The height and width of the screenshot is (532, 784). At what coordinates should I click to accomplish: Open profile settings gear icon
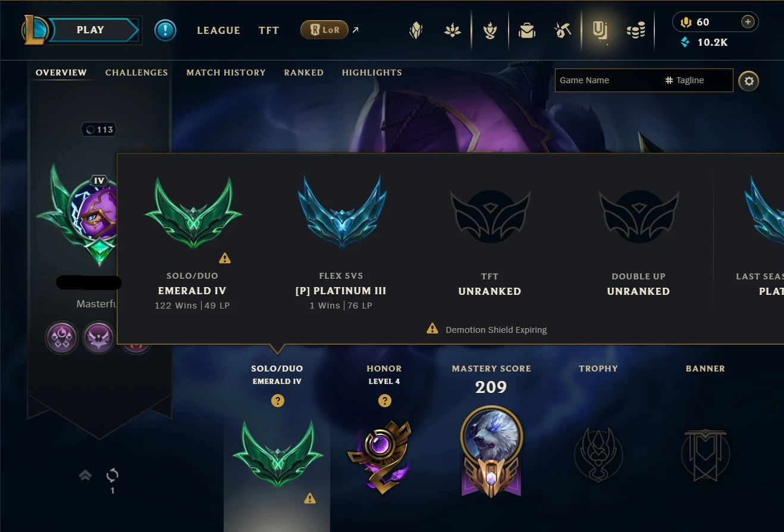749,81
